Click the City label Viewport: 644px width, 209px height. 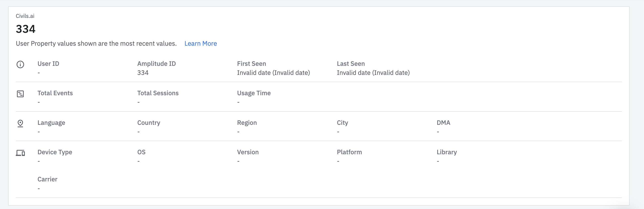pyautogui.click(x=342, y=123)
